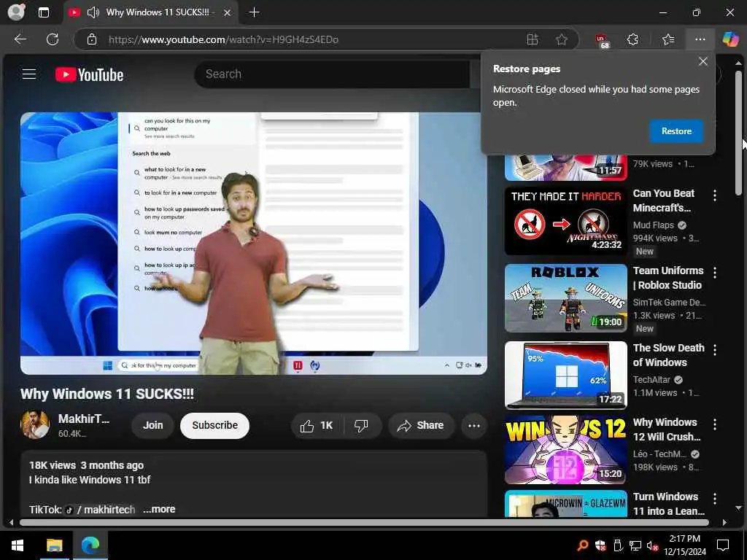Image resolution: width=747 pixels, height=560 pixels.
Task: Open the Windows 12 thumbnail video
Action: pos(566,449)
